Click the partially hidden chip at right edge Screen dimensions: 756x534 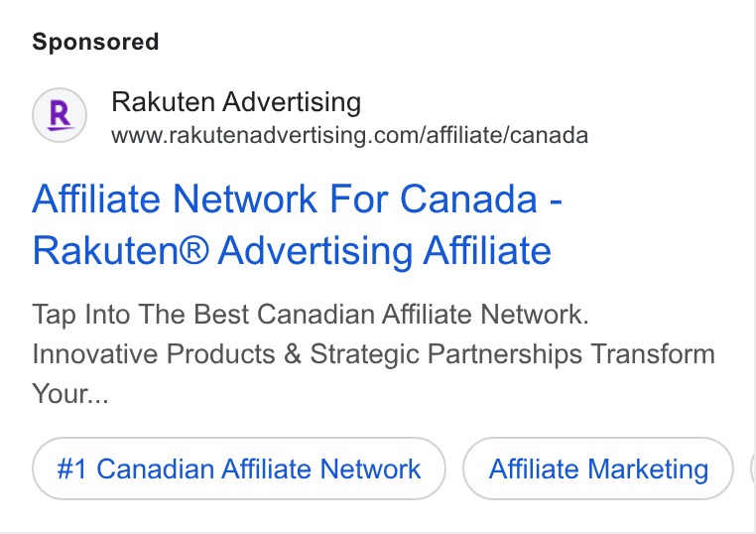(753, 468)
